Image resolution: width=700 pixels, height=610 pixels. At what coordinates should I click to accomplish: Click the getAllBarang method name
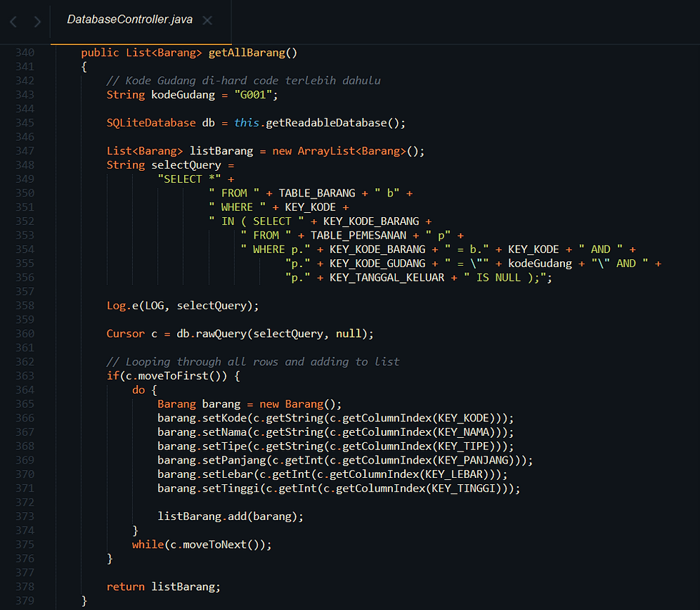pyautogui.click(x=247, y=53)
